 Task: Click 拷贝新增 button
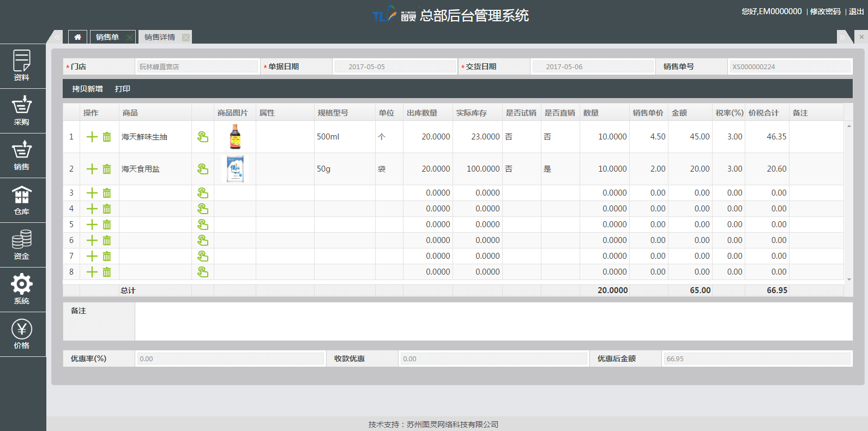[87, 89]
